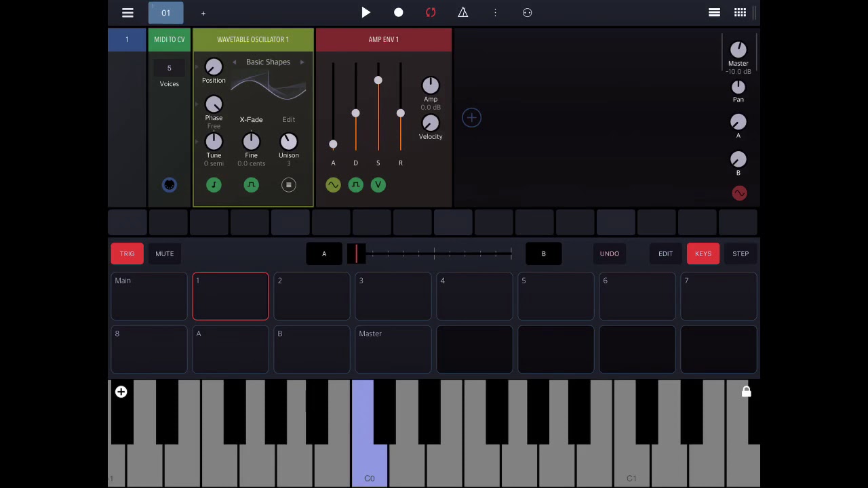This screenshot has height=488, width=868.
Task: Select previous wavetable with left arrow
Action: click(x=235, y=62)
